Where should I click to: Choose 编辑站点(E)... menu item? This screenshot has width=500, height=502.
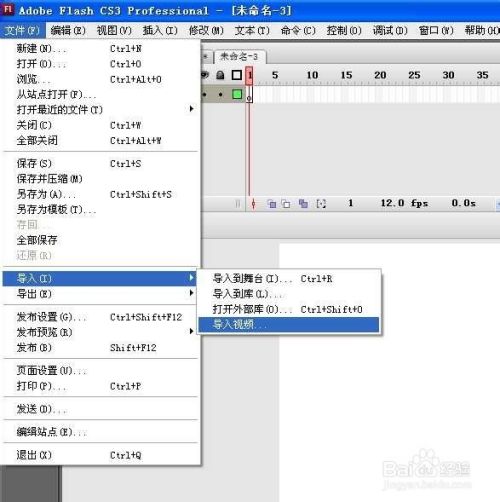point(100,432)
